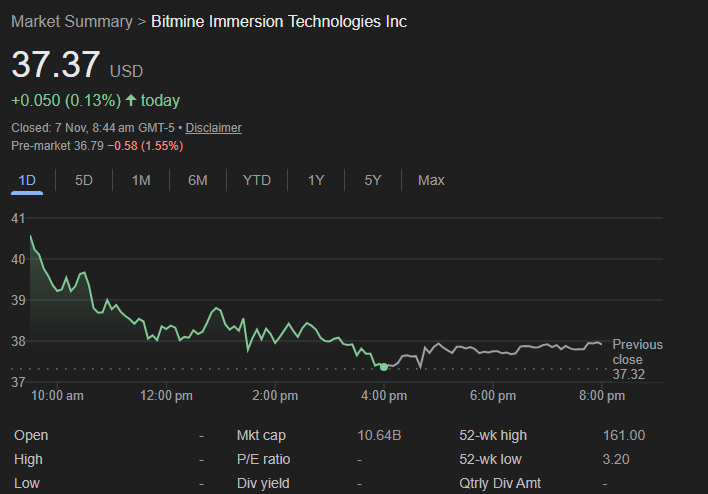This screenshot has height=494, width=708.
Task: Click the P/E ratio label
Action: coord(263,459)
